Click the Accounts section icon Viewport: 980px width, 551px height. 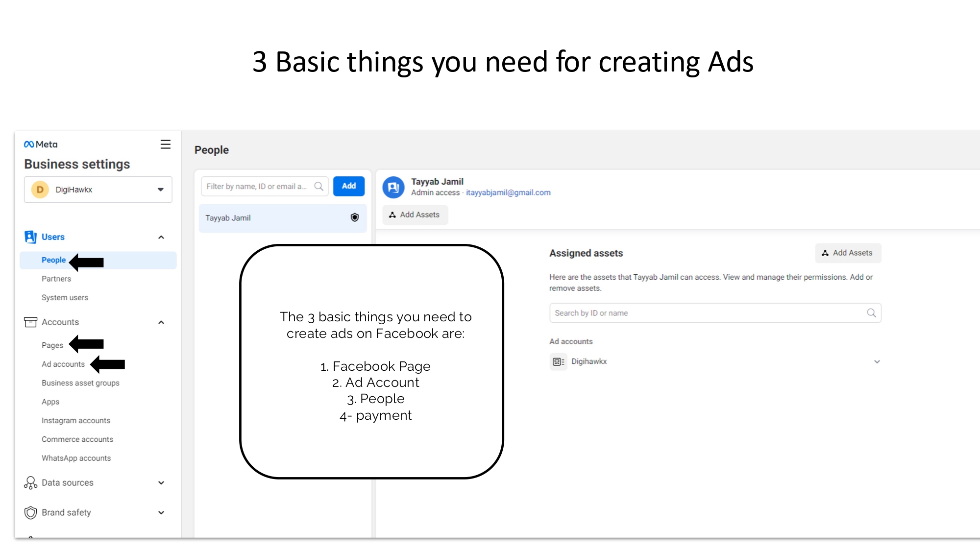coord(30,322)
